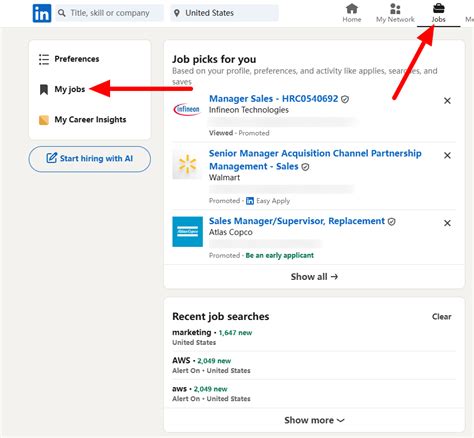474x438 pixels.
Task: Click the Preferences list icon
Action: click(44, 59)
